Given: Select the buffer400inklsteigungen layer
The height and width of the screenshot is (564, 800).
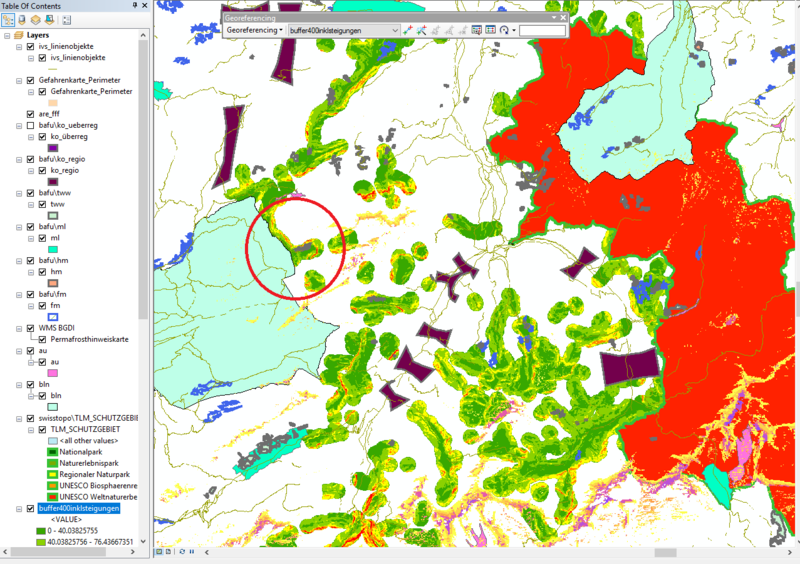Looking at the screenshot, I should coord(80,508).
